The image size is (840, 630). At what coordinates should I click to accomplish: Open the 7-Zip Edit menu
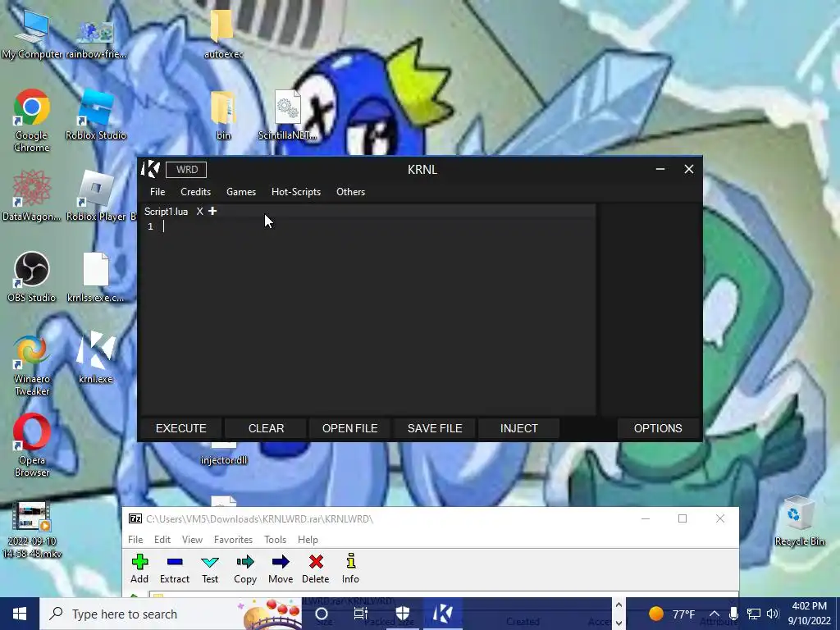(x=162, y=540)
